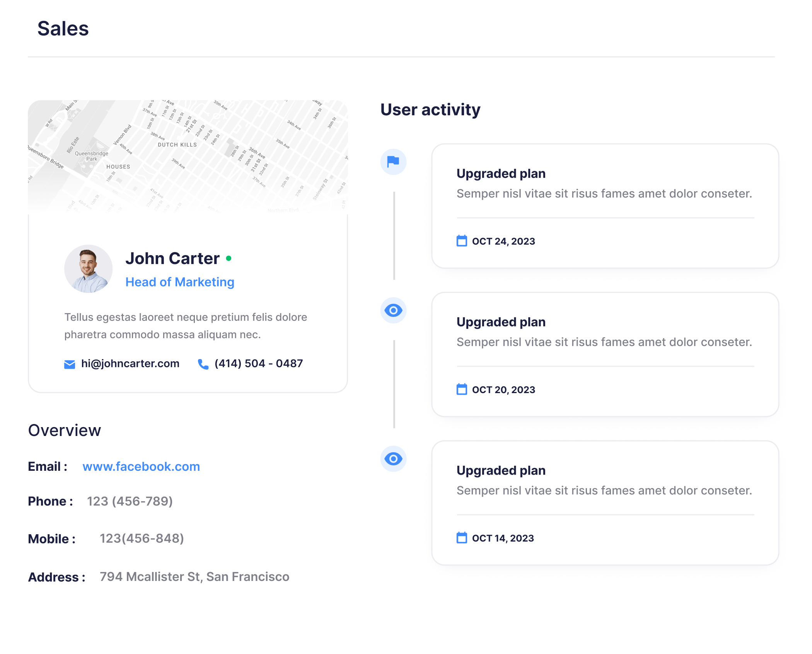Click the calendar icon next to OCT 20, 2023
Screen dimensions: 812x654
461,389
